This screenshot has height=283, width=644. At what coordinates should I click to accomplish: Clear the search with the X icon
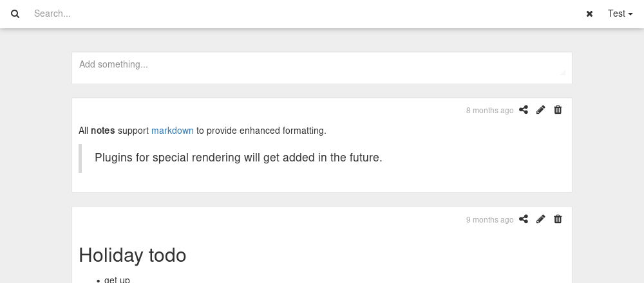pos(589,14)
